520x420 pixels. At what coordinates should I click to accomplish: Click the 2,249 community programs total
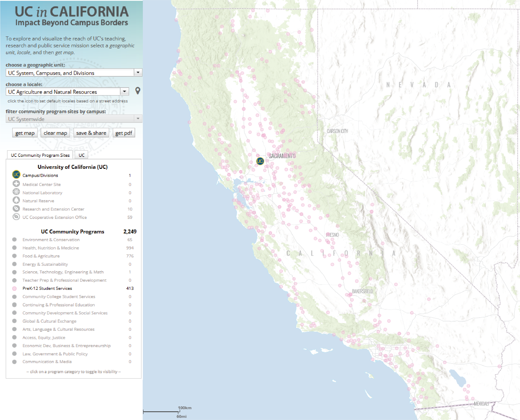(x=130, y=231)
